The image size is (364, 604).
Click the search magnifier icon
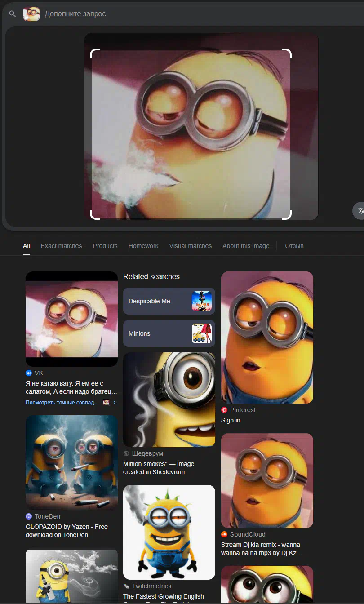13,14
